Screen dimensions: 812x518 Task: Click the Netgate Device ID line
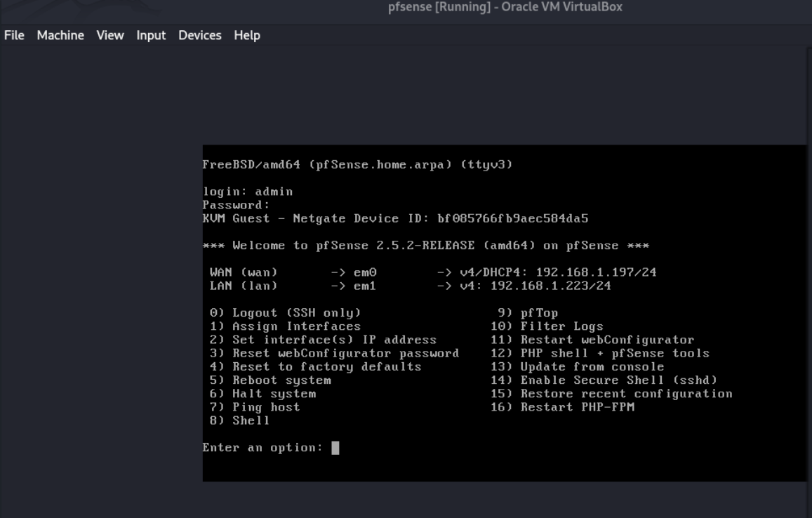[x=395, y=218]
